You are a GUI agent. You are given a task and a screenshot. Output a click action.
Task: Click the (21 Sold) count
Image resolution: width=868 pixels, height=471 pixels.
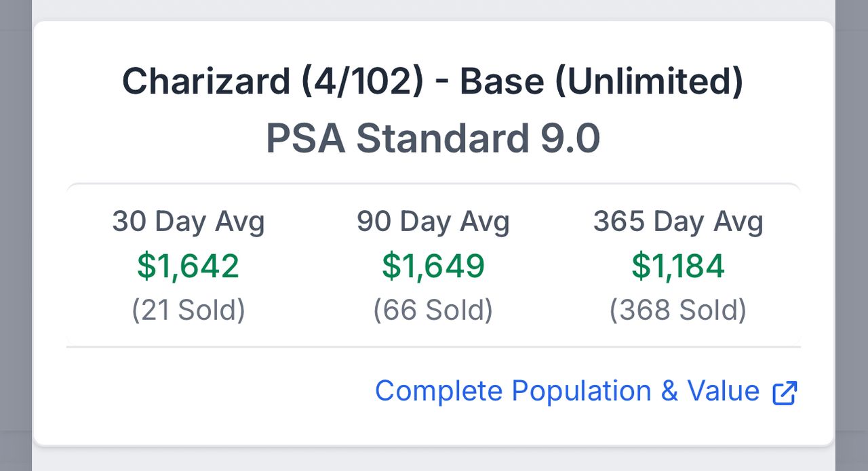click(189, 310)
